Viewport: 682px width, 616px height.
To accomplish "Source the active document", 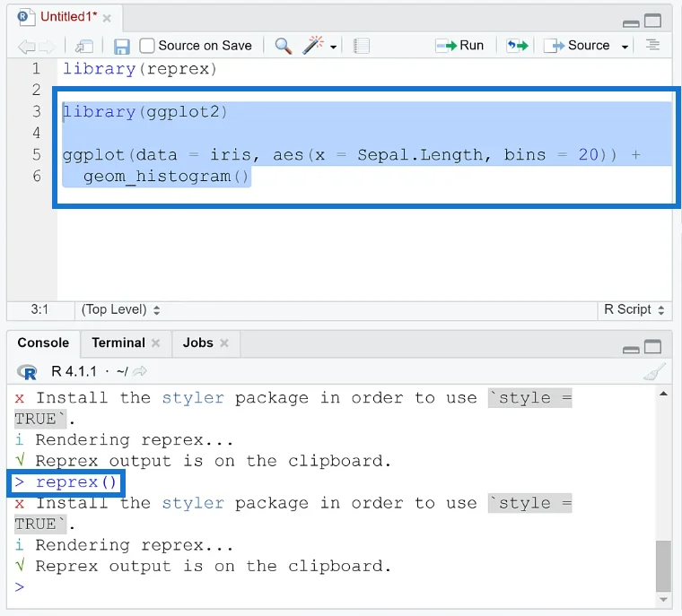I will tap(577, 45).
